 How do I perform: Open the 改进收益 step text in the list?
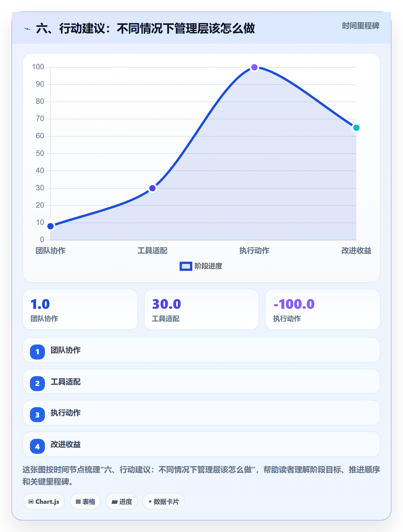(66, 445)
